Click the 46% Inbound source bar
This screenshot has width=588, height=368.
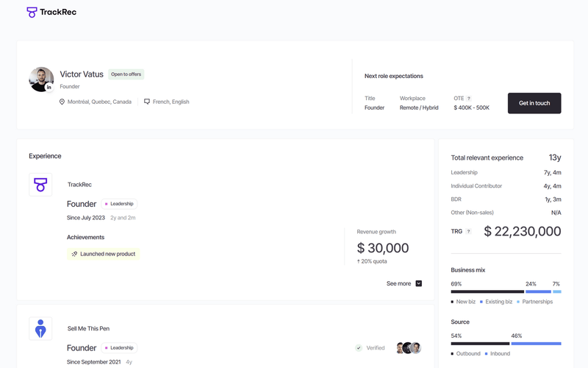[536, 344]
